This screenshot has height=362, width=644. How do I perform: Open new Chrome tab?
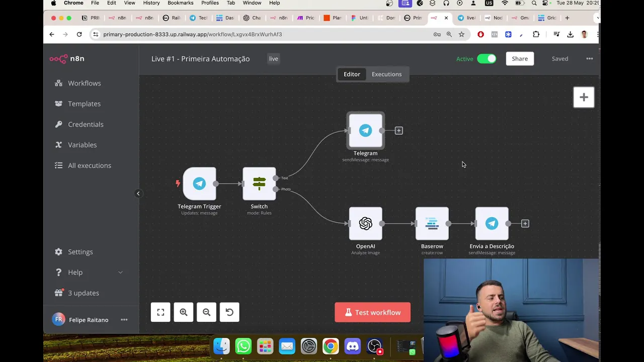pyautogui.click(x=567, y=18)
